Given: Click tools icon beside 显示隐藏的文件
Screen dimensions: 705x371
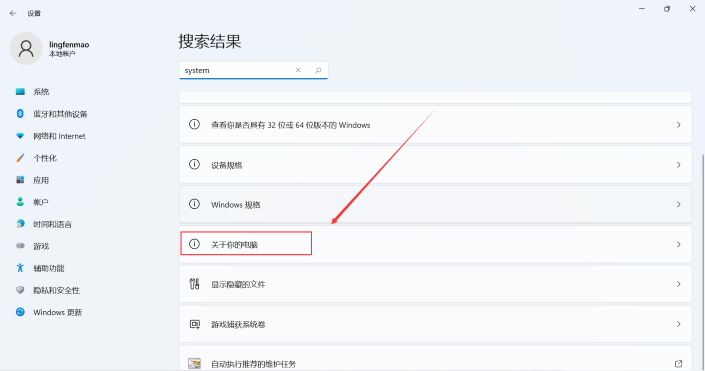Looking at the screenshot, I should 194,284.
